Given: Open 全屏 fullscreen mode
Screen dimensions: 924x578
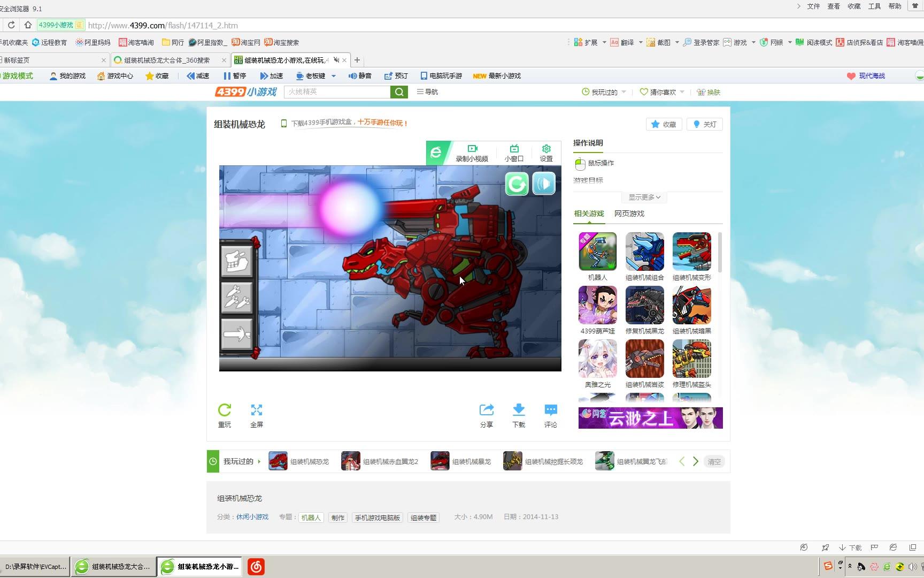Looking at the screenshot, I should click(257, 415).
